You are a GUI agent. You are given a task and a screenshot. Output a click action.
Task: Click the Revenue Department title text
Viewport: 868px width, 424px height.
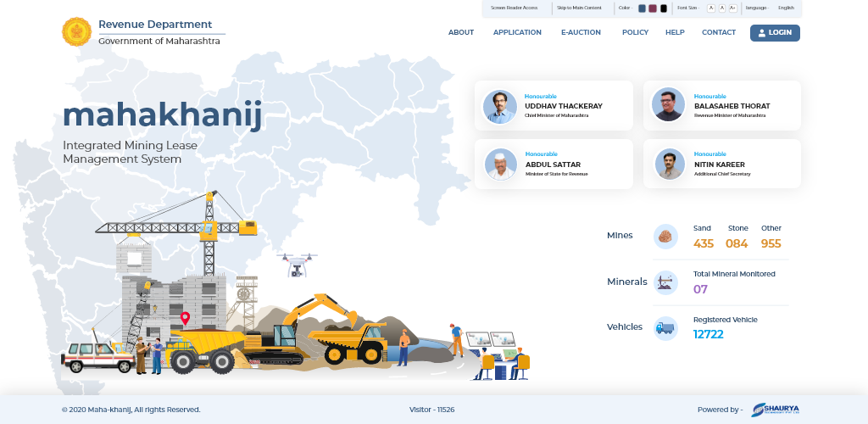coord(155,25)
